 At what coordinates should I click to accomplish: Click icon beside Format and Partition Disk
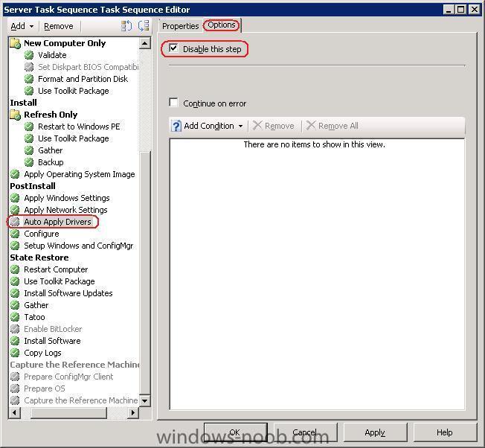[29, 79]
